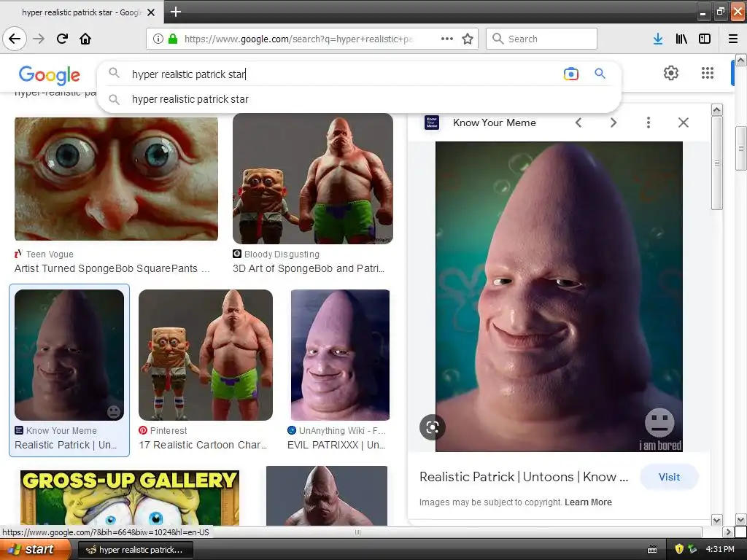The width and height of the screenshot is (747, 560).
Task: Click the taskbar on-screen keyboard icon
Action: pyautogui.click(x=652, y=550)
